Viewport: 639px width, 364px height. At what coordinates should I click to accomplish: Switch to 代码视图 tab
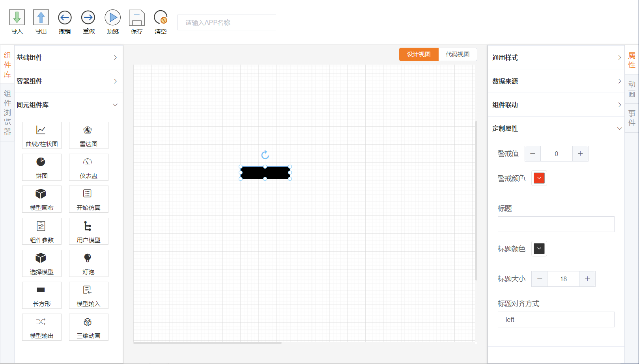click(x=458, y=54)
